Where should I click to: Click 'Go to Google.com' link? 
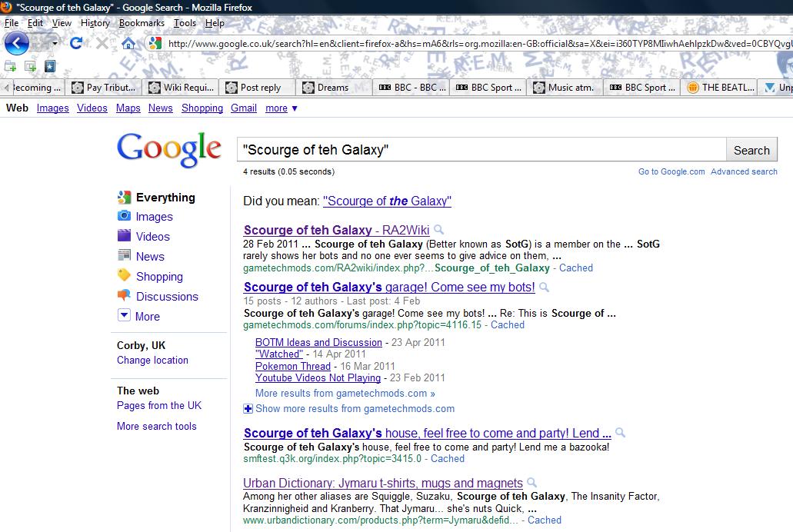[x=671, y=171]
